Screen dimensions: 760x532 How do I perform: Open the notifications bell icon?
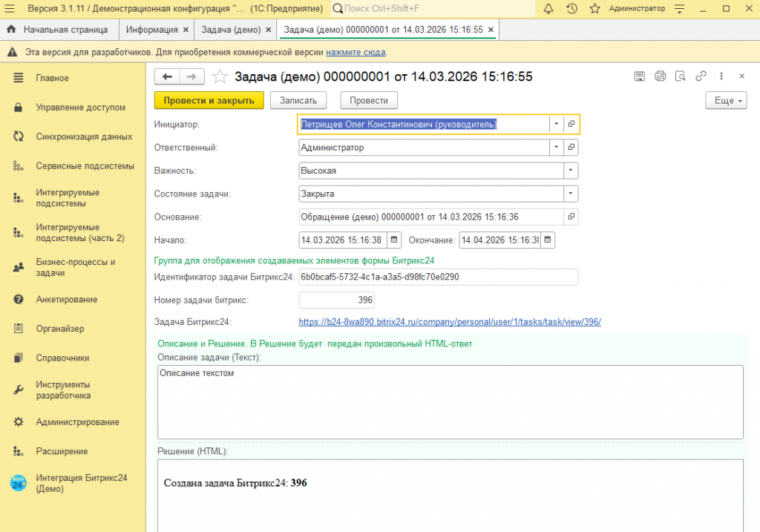tap(548, 9)
